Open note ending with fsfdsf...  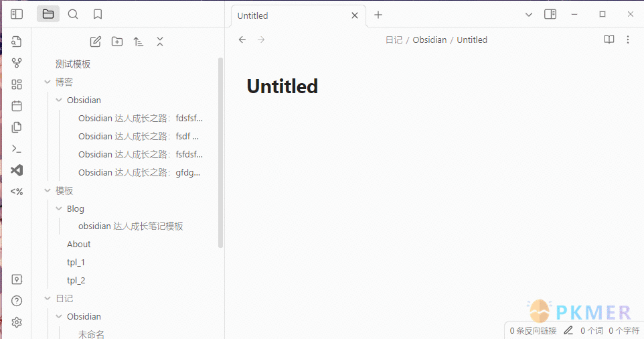140,155
